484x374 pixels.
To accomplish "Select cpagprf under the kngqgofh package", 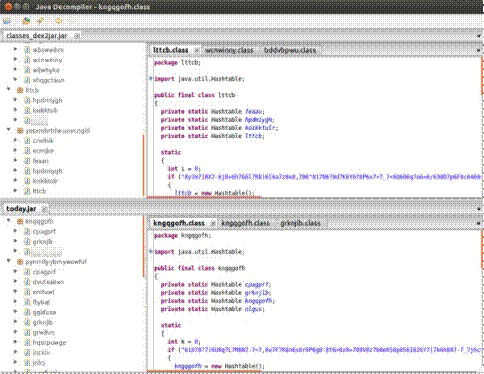I will pyautogui.click(x=44, y=231).
